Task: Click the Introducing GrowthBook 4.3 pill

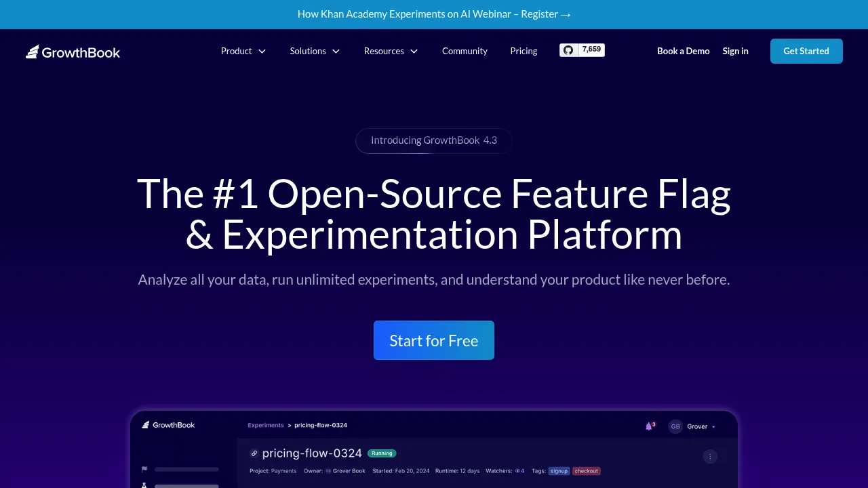Action: pyautogui.click(x=434, y=140)
